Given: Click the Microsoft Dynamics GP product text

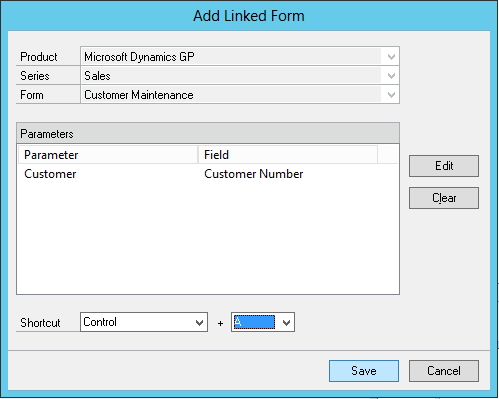Looking at the screenshot, I should click(x=139, y=57).
